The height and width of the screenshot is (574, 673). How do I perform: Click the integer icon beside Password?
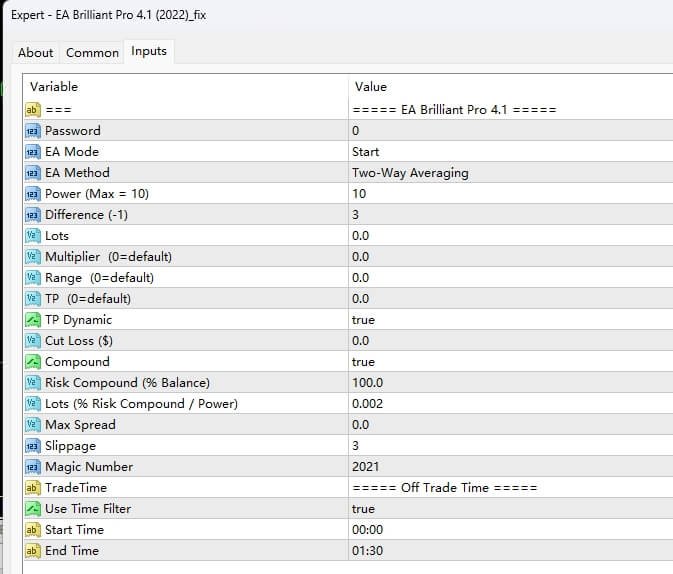[x=33, y=131]
